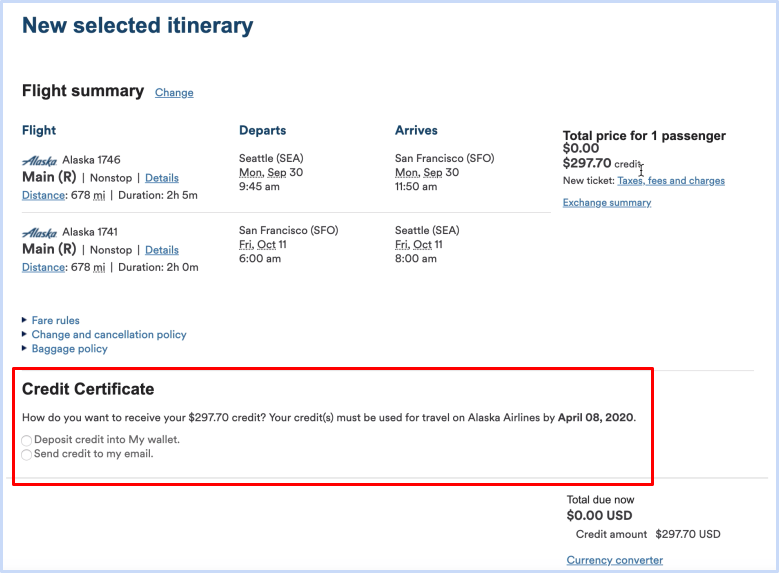Viewport: 779px width, 573px height.
Task: Click Mon, Sep 30 departure date abbreviation
Action: (x=271, y=172)
